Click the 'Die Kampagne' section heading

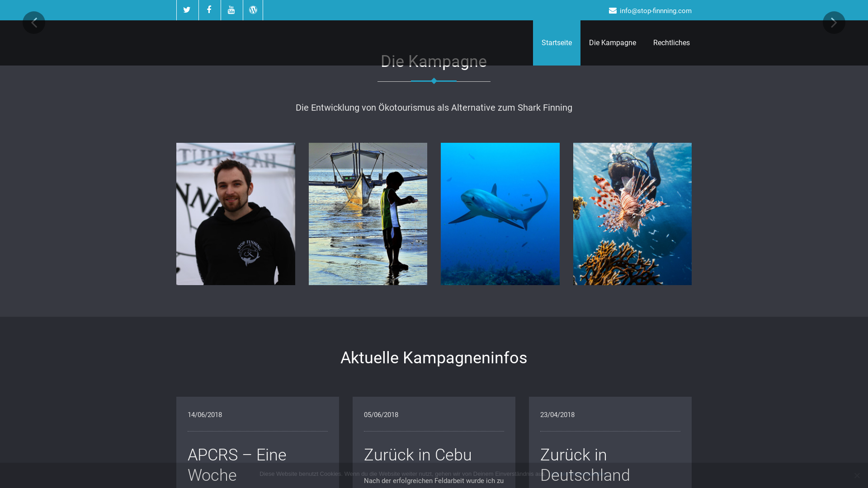click(x=434, y=61)
